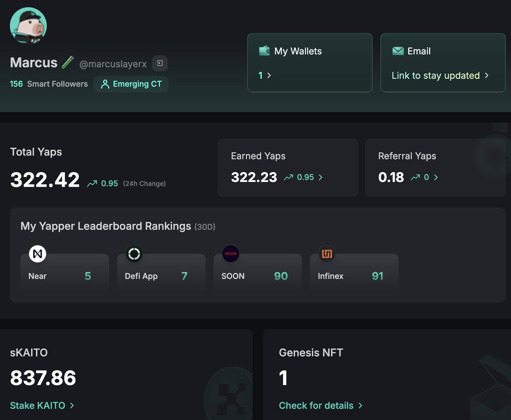
Task: Click the trend arrow next to Total Yaps change
Action: point(92,184)
